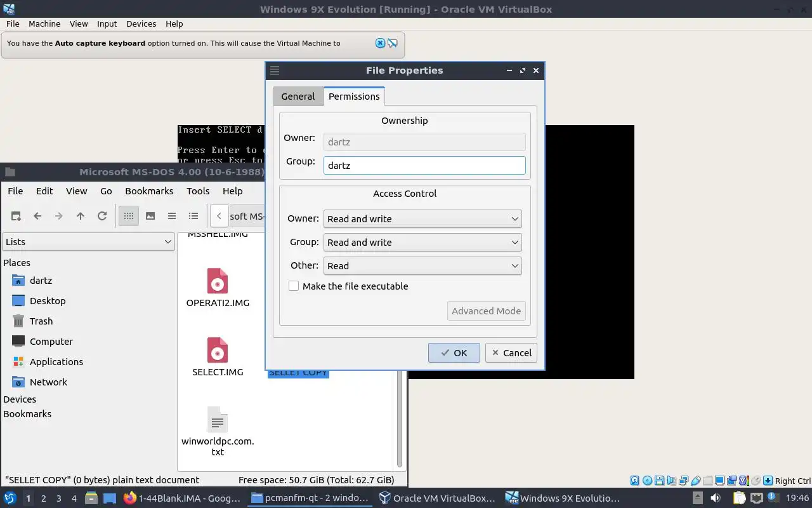Open the Other access control dropdown

(x=422, y=265)
